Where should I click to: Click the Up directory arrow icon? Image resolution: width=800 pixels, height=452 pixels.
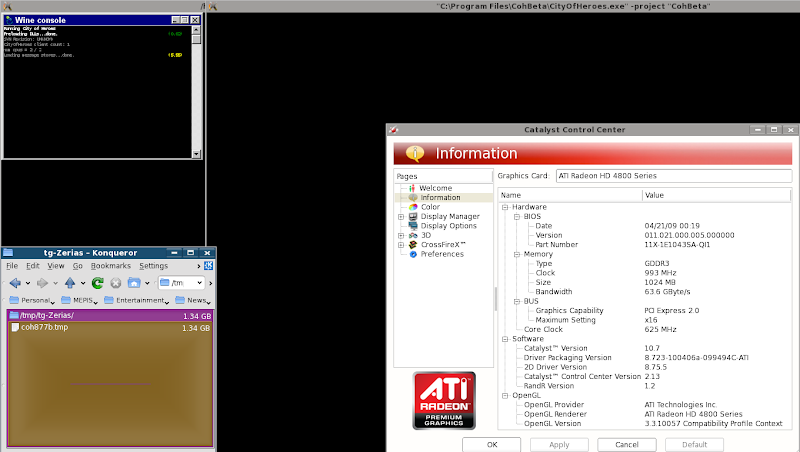70,283
